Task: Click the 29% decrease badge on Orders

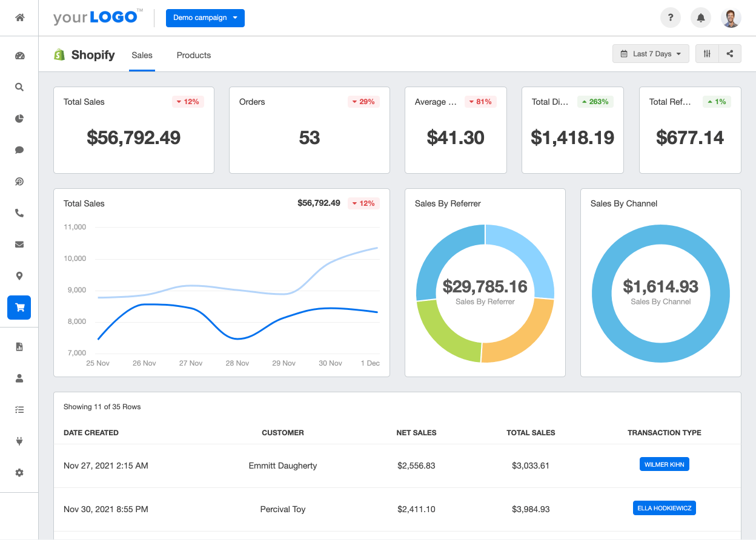Action: pyautogui.click(x=363, y=102)
